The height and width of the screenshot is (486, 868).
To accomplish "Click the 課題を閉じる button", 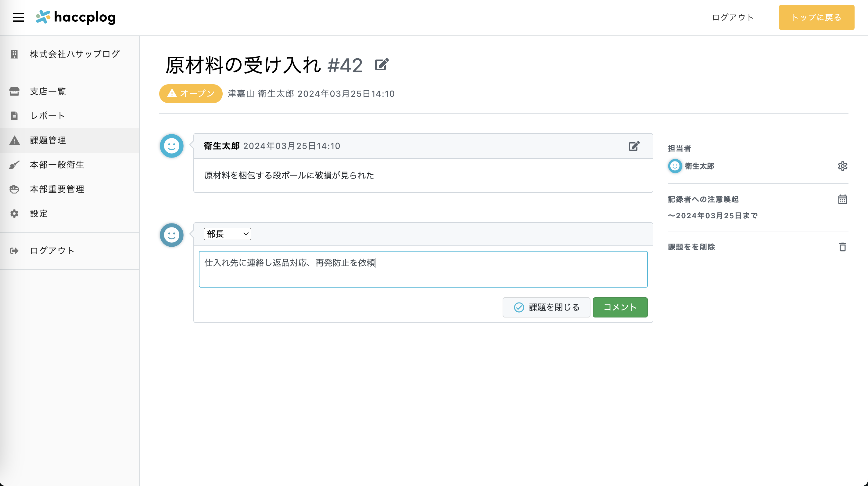I will pyautogui.click(x=546, y=307).
